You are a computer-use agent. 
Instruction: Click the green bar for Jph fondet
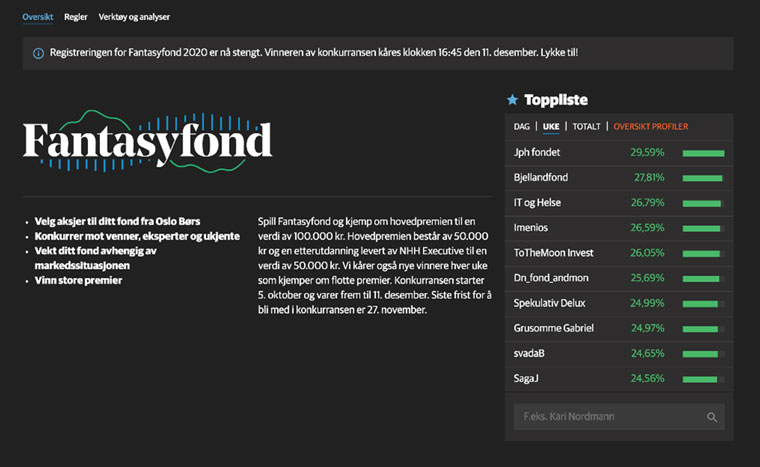(x=703, y=153)
